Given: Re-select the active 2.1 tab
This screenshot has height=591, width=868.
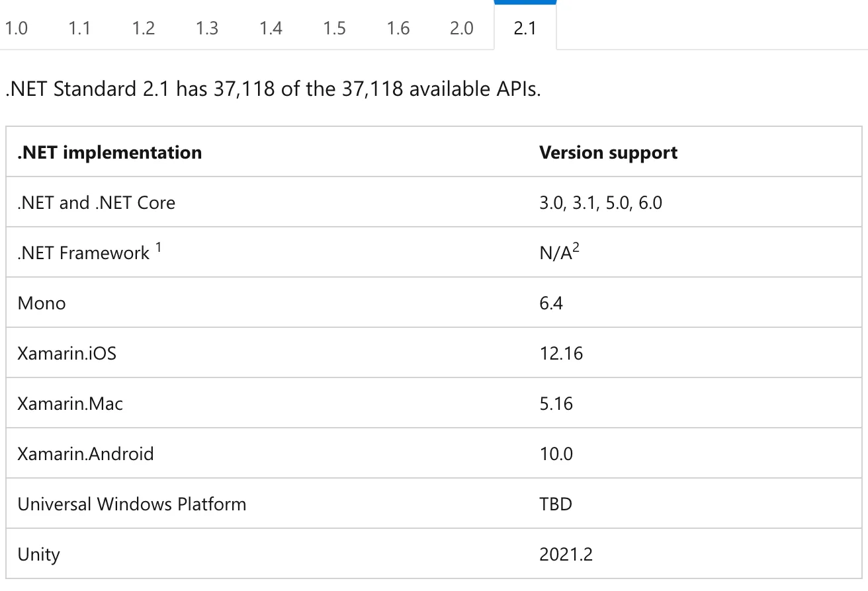Looking at the screenshot, I should (x=525, y=28).
